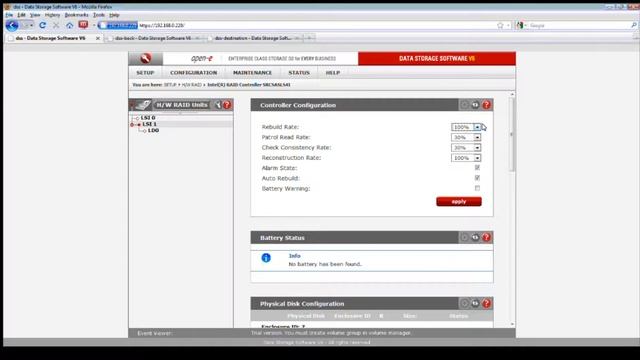Click the red apply button
Screen dimensions: 640x360
click(459, 202)
